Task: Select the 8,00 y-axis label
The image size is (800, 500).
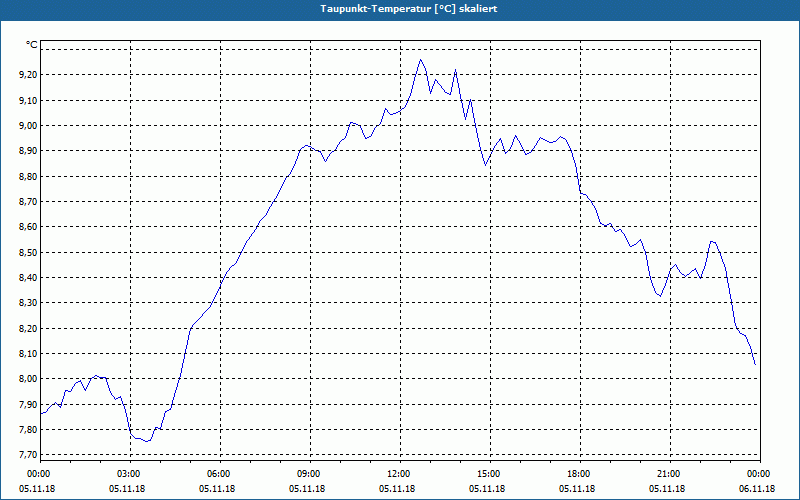Action: pyautogui.click(x=28, y=379)
